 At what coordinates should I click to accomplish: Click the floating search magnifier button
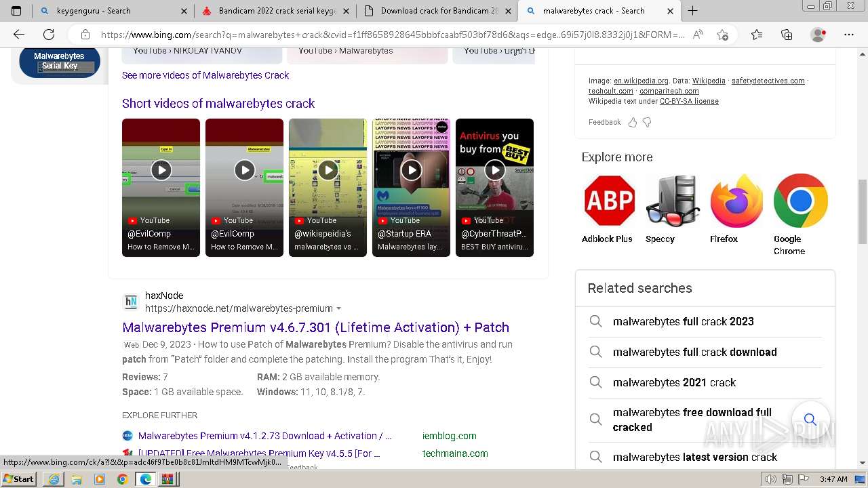pyautogui.click(x=810, y=420)
